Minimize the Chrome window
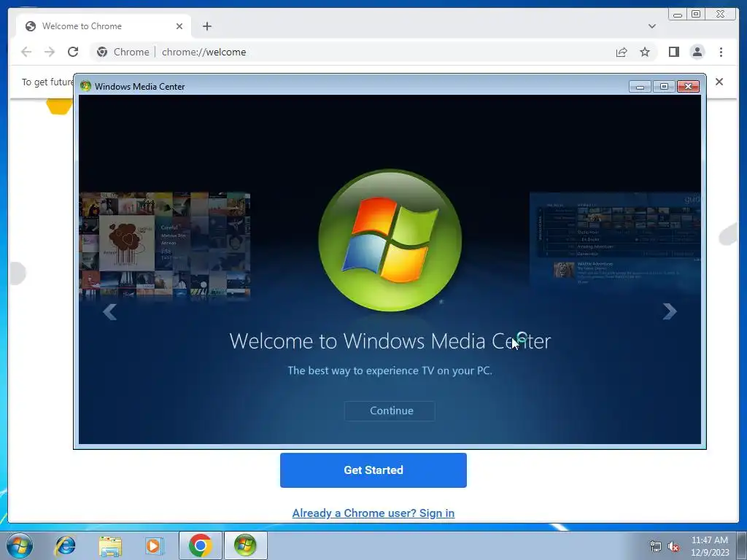The height and width of the screenshot is (560, 747). click(678, 15)
